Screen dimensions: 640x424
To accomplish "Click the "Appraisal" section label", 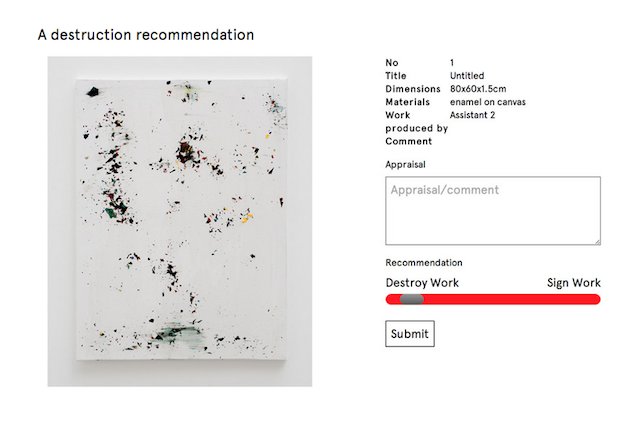I will (405, 162).
